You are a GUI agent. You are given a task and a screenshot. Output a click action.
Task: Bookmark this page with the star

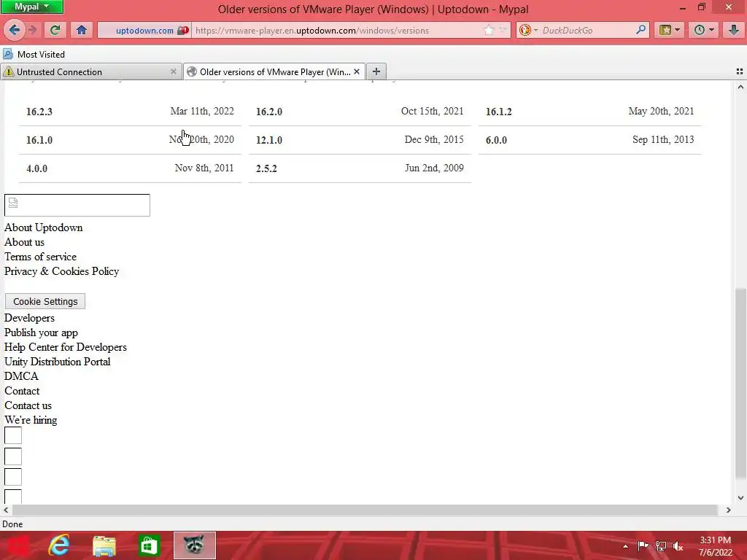tap(489, 30)
